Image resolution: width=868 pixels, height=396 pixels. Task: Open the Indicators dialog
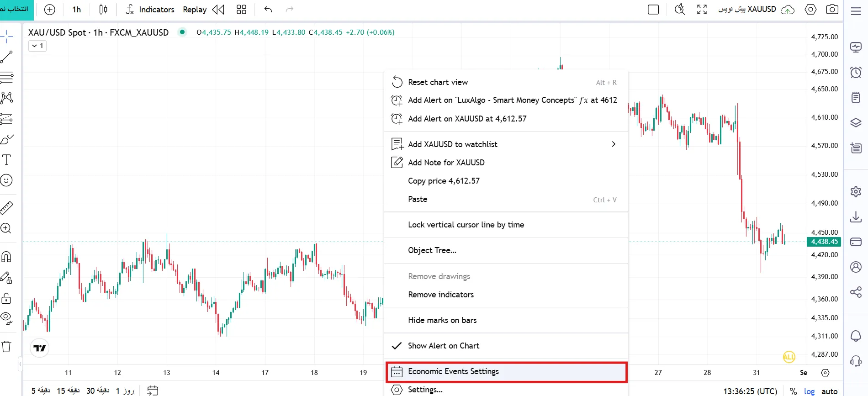(x=150, y=10)
